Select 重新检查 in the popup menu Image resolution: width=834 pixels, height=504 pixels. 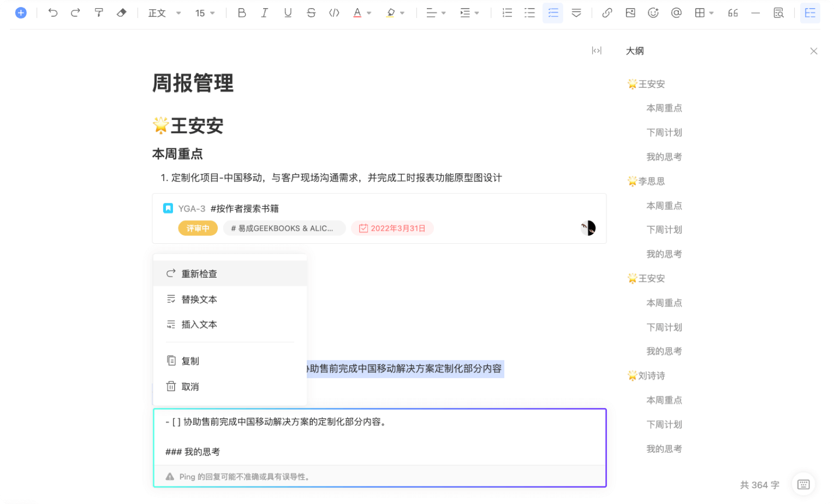[199, 274]
